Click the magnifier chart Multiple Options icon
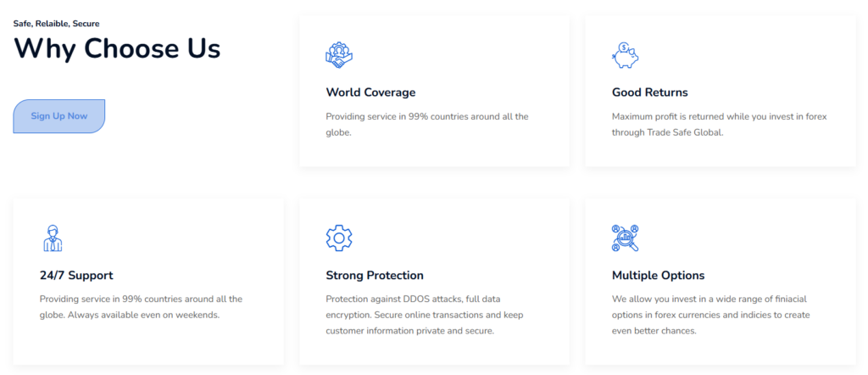 (x=625, y=238)
